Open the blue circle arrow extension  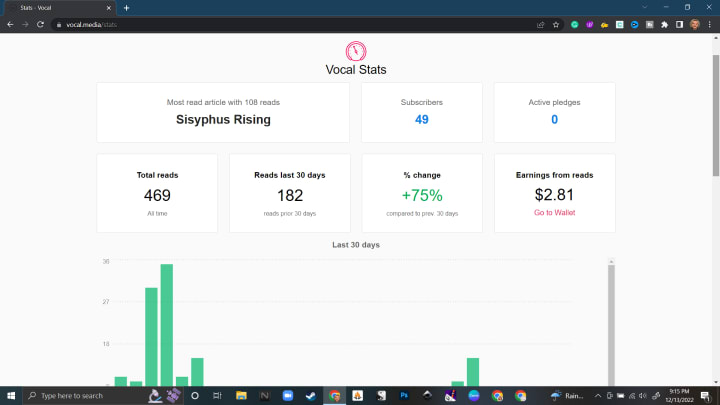click(x=635, y=25)
